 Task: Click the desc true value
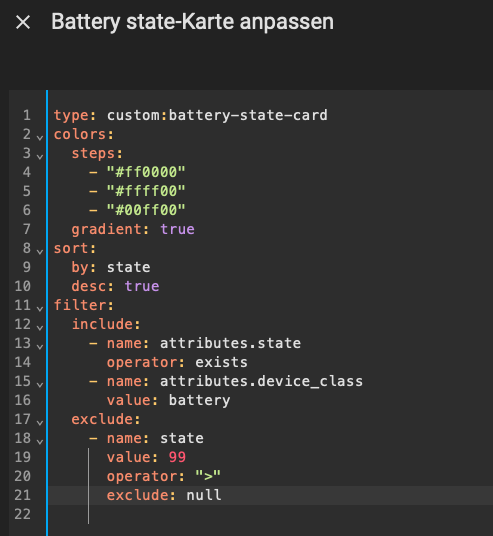[142, 286]
